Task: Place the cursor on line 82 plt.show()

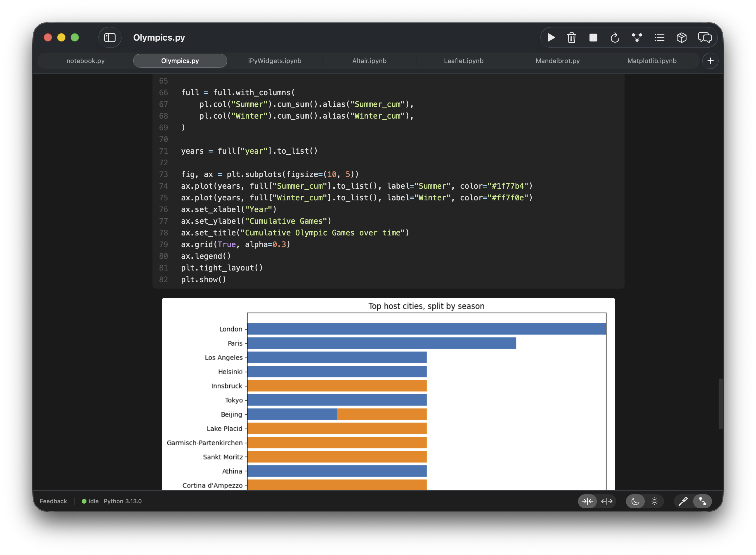Action: (x=204, y=280)
